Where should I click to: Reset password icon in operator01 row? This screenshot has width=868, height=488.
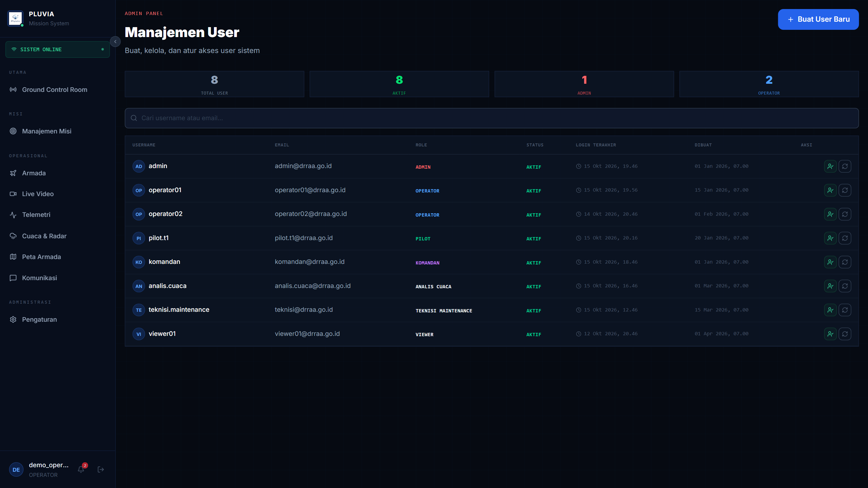[845, 190]
